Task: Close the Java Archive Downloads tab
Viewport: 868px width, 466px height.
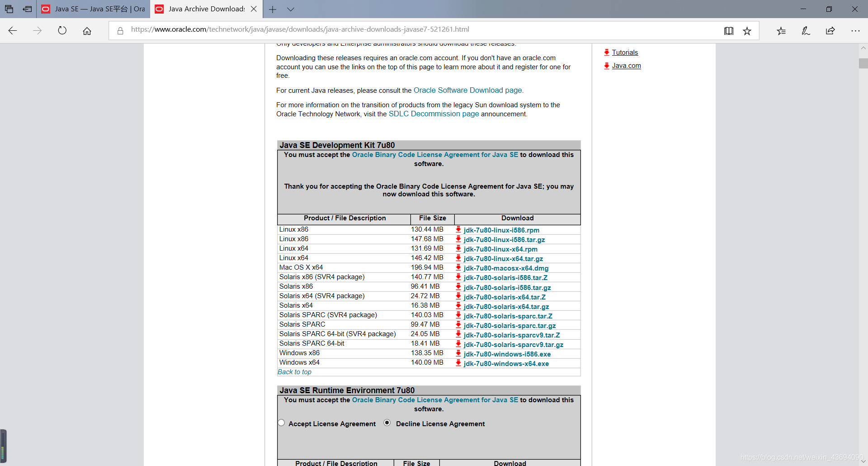Action: 254,9
